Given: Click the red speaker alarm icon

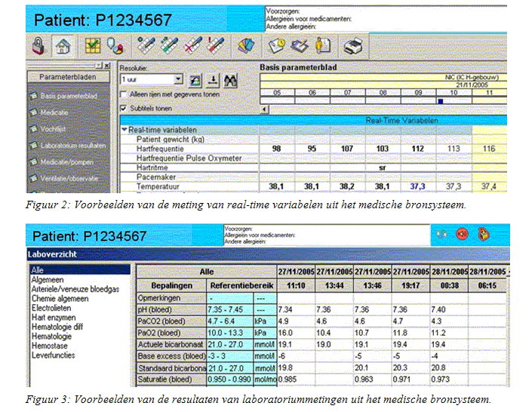Looking at the screenshot, I should tap(462, 234).
